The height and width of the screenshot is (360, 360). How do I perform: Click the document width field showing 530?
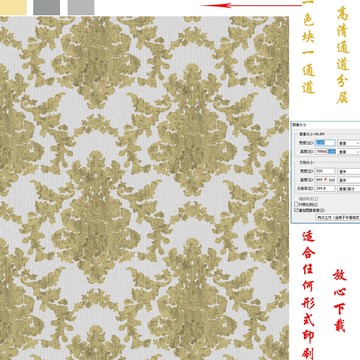coord(325,171)
